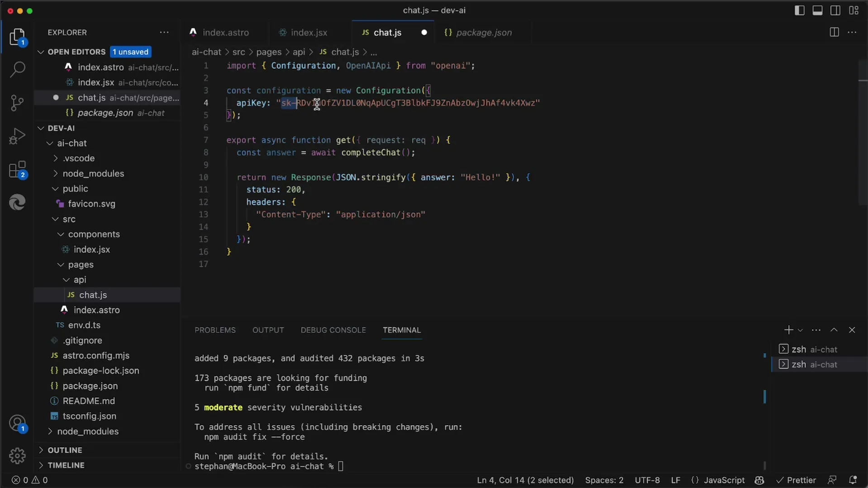Click the Prettier status bar item
The height and width of the screenshot is (488, 868).
[796, 480]
